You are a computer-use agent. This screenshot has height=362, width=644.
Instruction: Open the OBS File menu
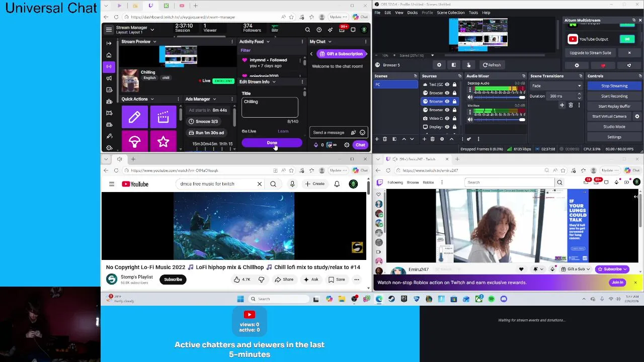tap(377, 13)
